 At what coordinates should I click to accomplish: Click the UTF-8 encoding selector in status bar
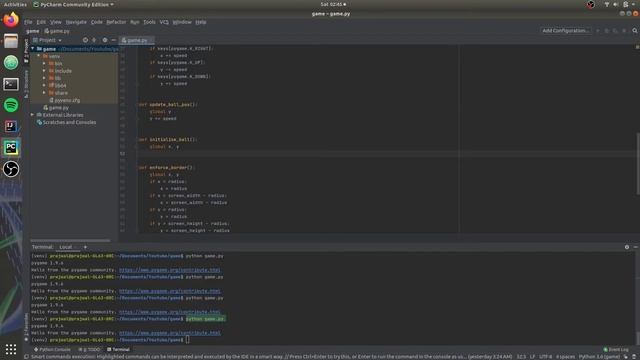coord(545,357)
